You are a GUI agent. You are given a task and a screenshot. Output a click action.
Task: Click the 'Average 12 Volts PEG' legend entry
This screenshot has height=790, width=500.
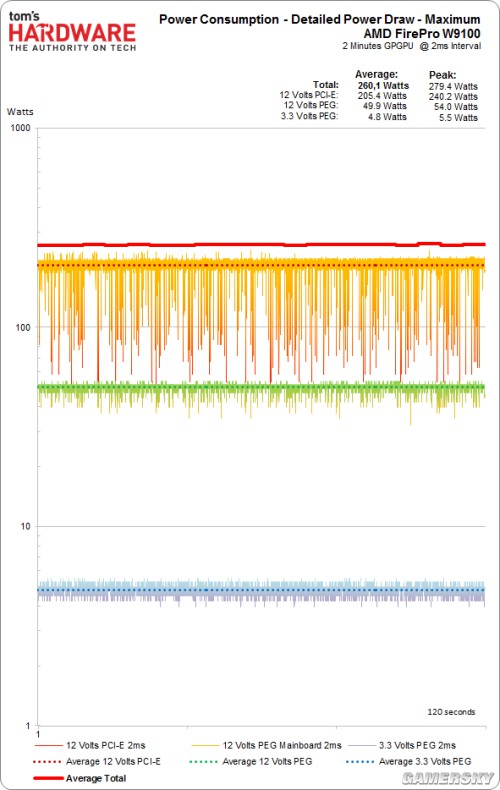251,761
